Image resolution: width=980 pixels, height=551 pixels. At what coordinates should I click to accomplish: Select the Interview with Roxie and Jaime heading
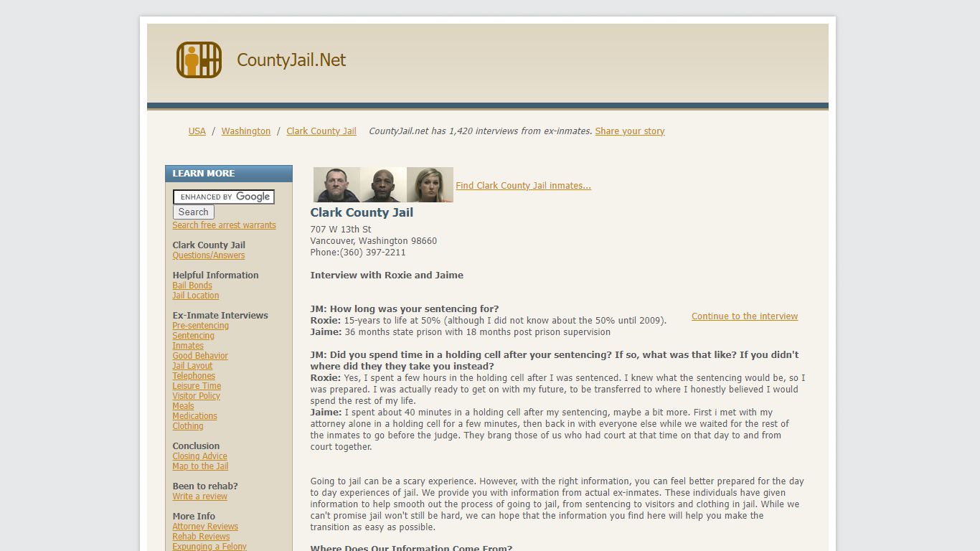click(x=387, y=275)
